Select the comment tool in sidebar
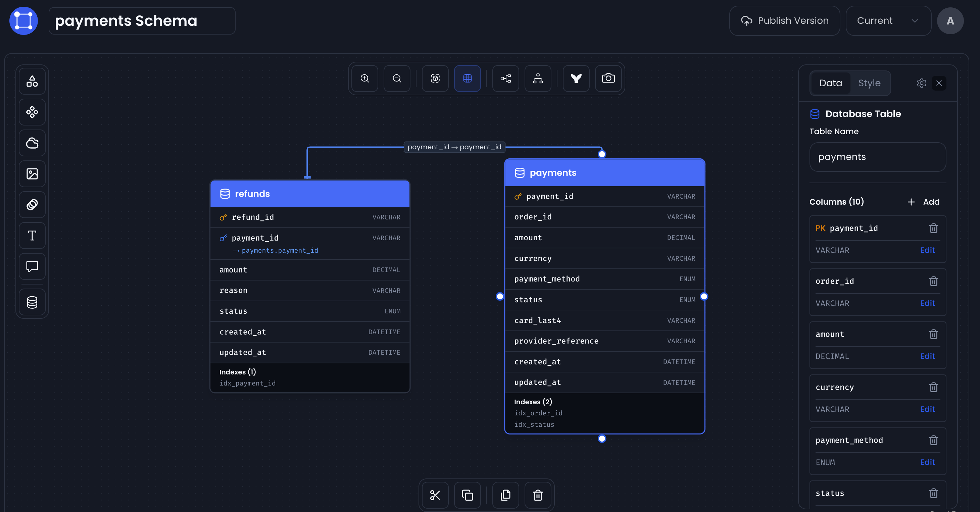The image size is (980, 512). (32, 266)
